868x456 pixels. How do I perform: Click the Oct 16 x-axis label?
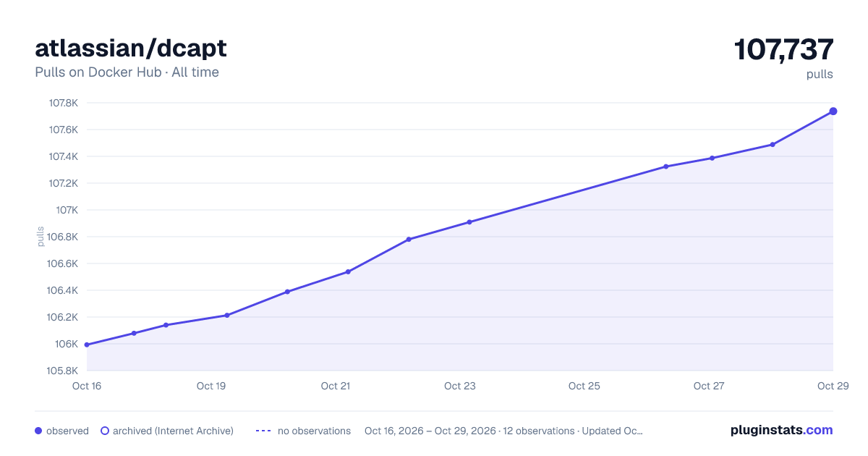coord(87,386)
